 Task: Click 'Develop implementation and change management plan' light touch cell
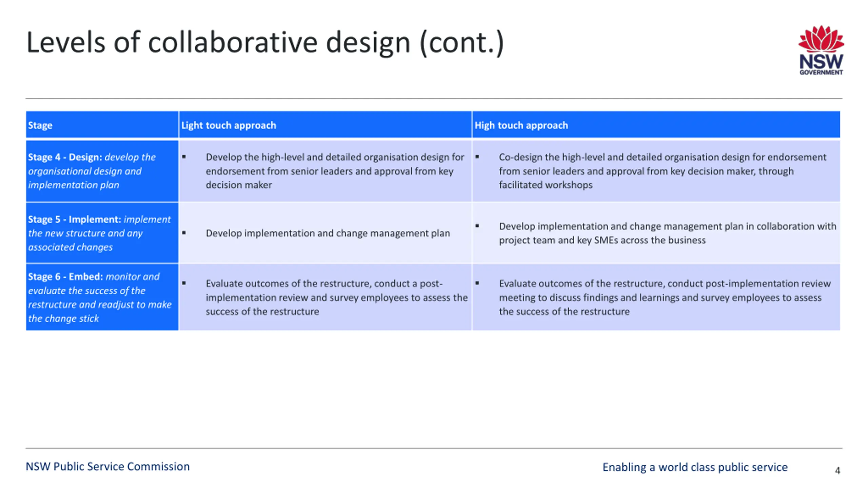tap(325, 233)
